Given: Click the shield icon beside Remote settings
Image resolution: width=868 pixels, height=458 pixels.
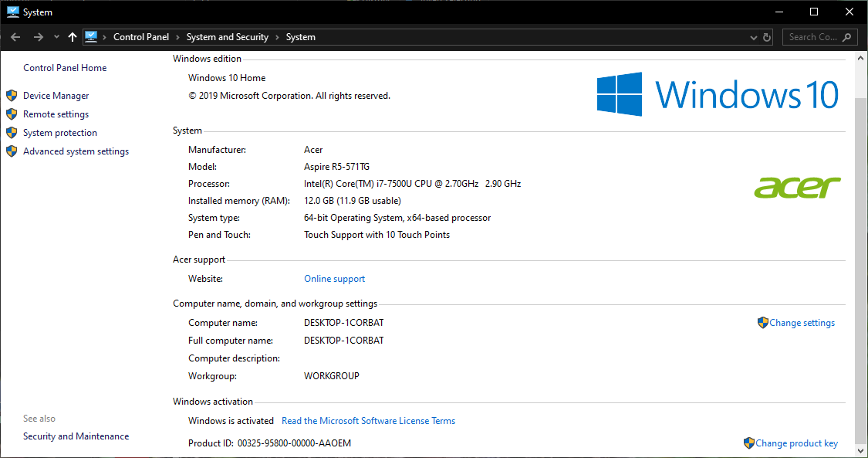Looking at the screenshot, I should (12, 114).
